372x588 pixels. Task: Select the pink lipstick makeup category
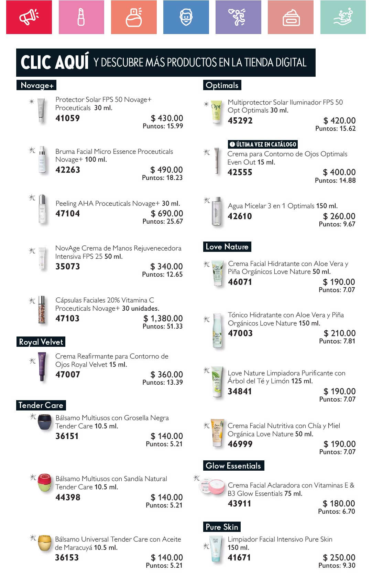pyautogui.click(x=81, y=17)
